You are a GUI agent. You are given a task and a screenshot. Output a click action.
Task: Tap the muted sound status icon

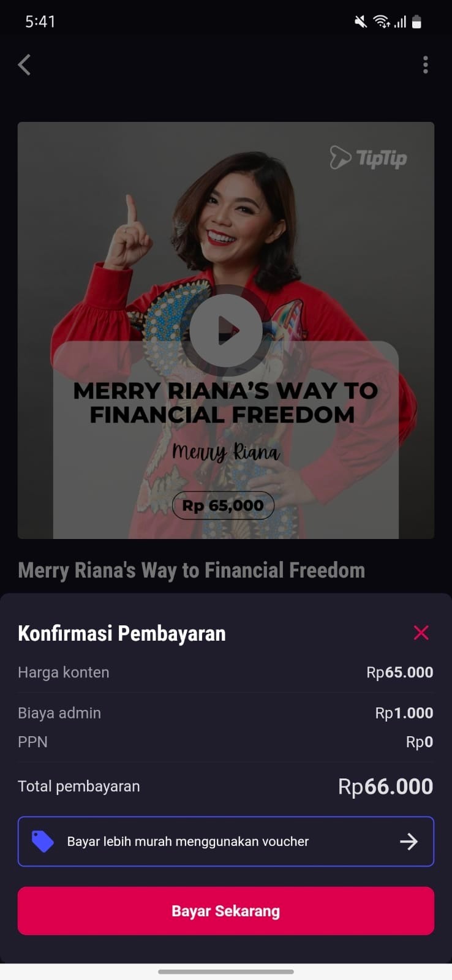point(361,22)
